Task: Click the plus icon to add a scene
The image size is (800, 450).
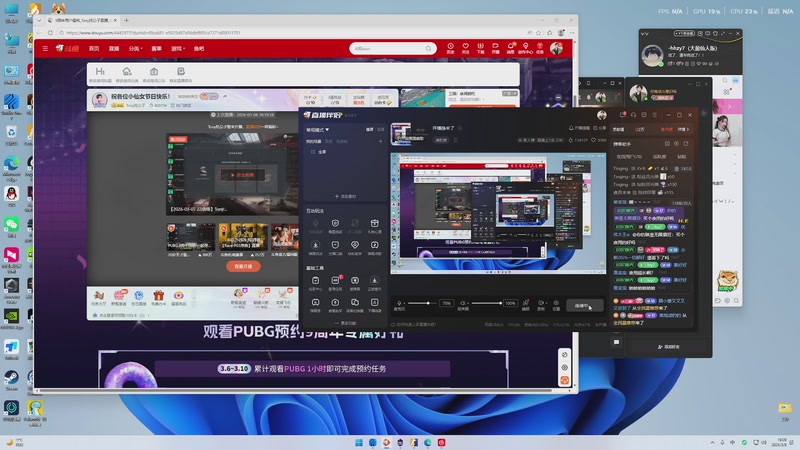Action: coord(380,141)
